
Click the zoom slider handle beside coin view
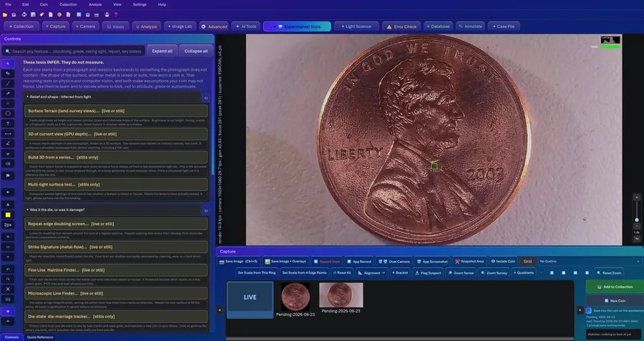point(637,220)
